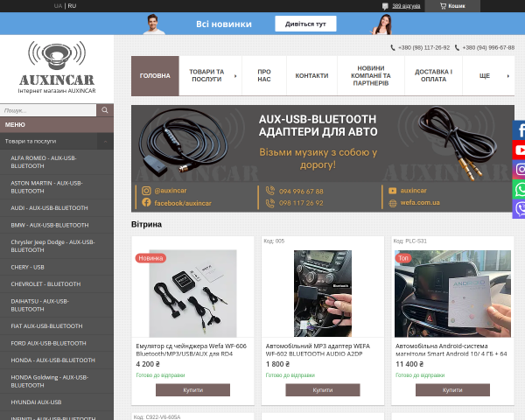Go to the ГОЛОВНА tab
525x420 pixels.
click(x=155, y=76)
